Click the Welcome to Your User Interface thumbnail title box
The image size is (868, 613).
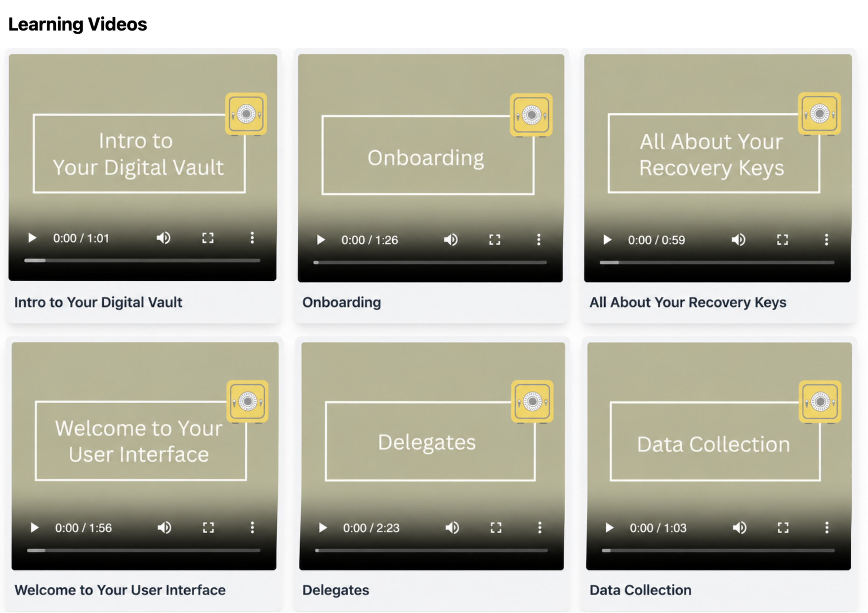point(141,441)
